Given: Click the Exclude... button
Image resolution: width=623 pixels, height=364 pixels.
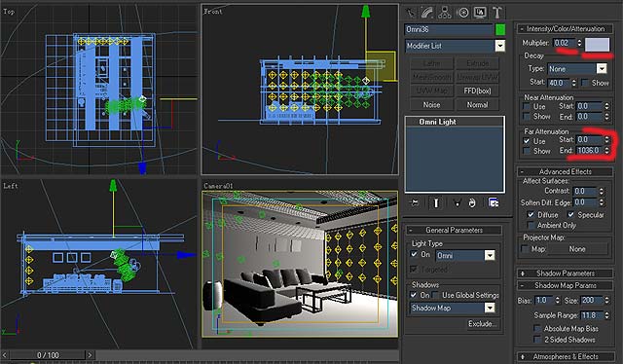Looking at the screenshot, I should tap(483, 324).
